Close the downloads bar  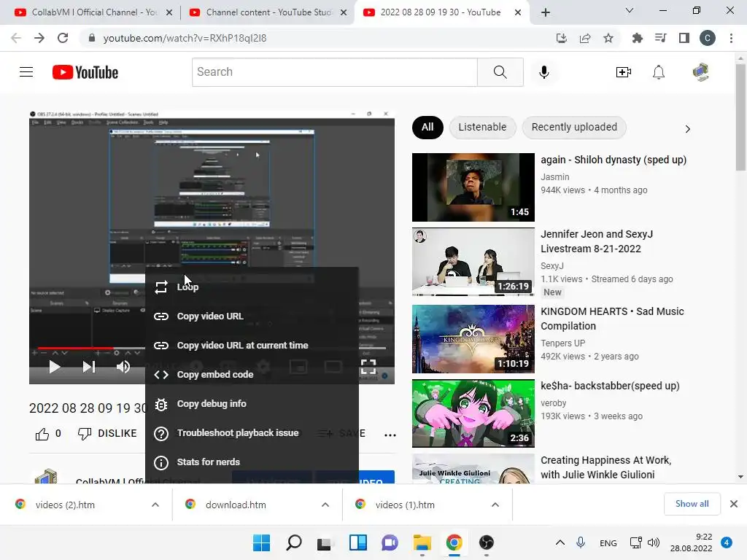734,504
